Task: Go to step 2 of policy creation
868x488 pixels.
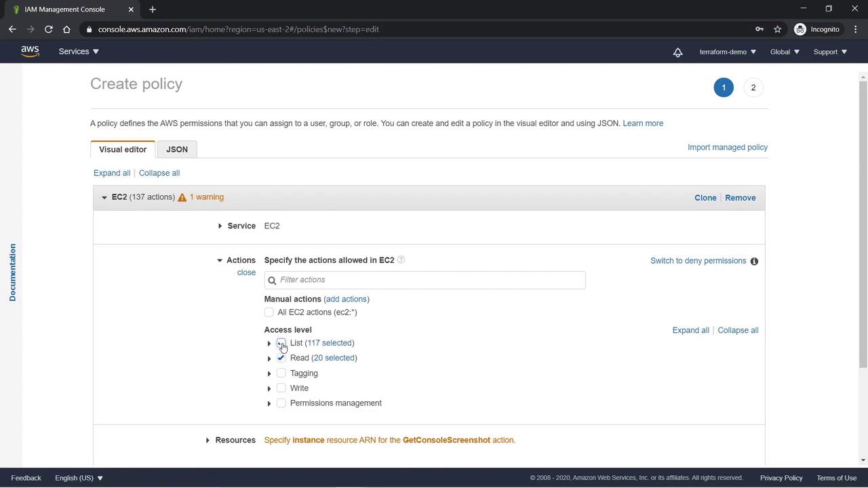Action: (x=753, y=87)
